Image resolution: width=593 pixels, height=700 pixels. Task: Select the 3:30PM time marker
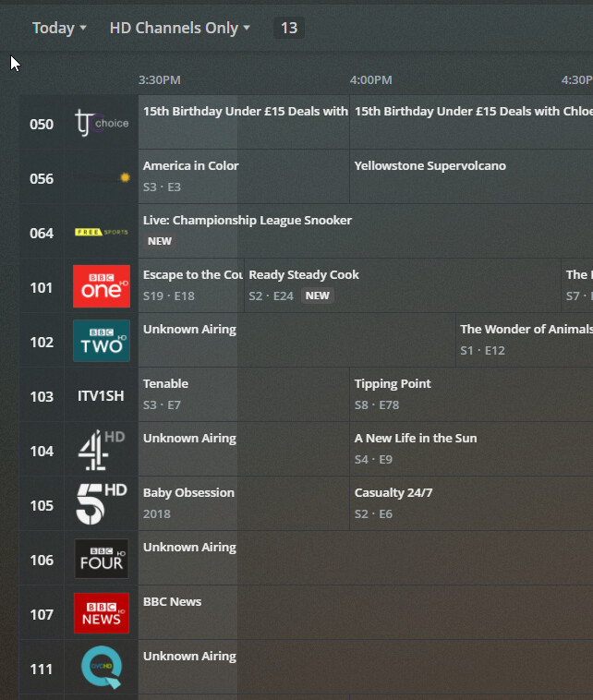click(160, 80)
